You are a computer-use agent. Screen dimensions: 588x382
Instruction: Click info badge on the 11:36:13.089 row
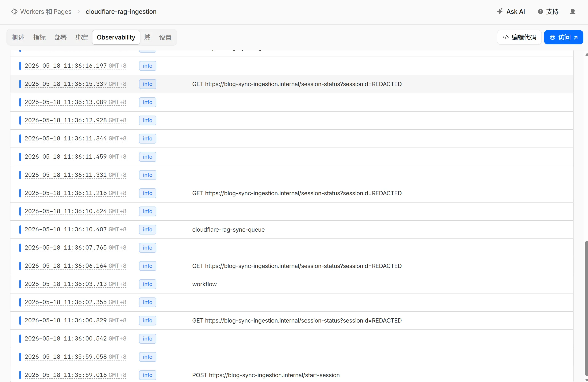(x=147, y=102)
